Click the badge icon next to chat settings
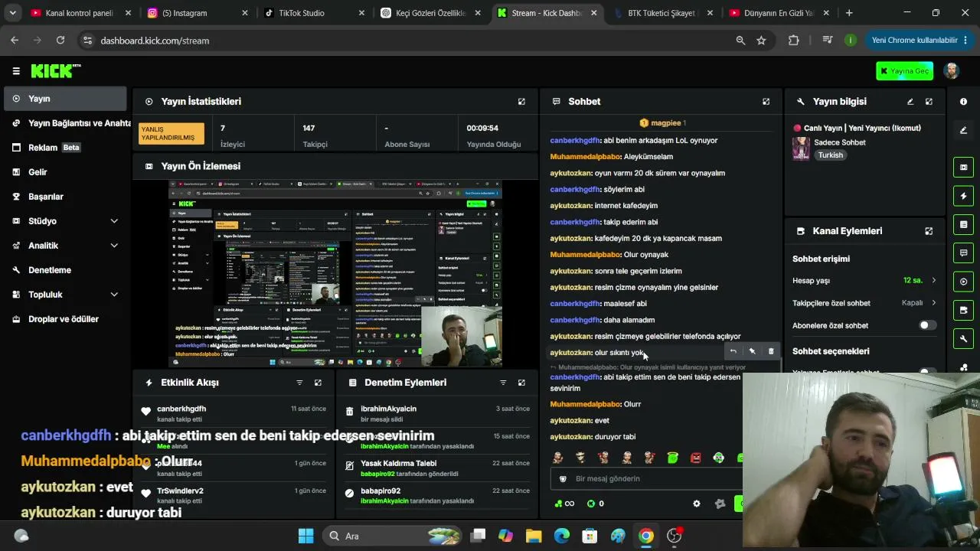Screen dimensions: 980x551 pos(720,504)
